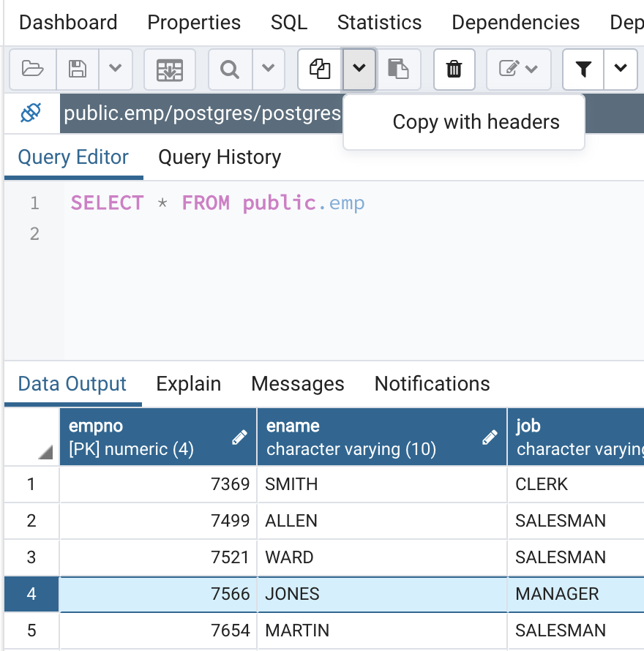Choose Copy with headers menu option
Viewport: 644px width, 651px height.
pyautogui.click(x=476, y=122)
